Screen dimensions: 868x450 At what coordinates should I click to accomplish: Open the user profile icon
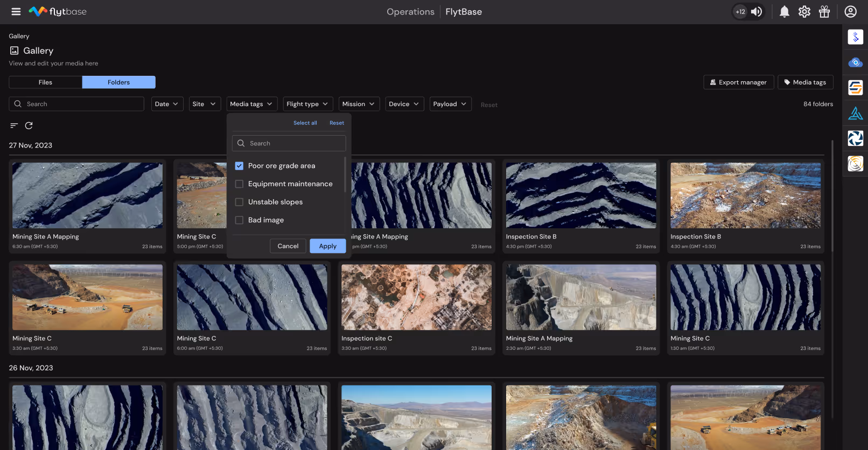tap(850, 12)
